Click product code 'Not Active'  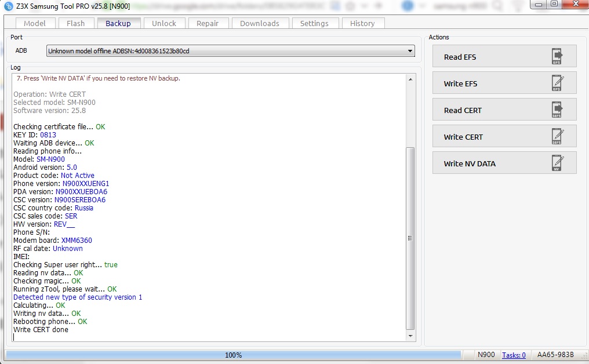(78, 176)
